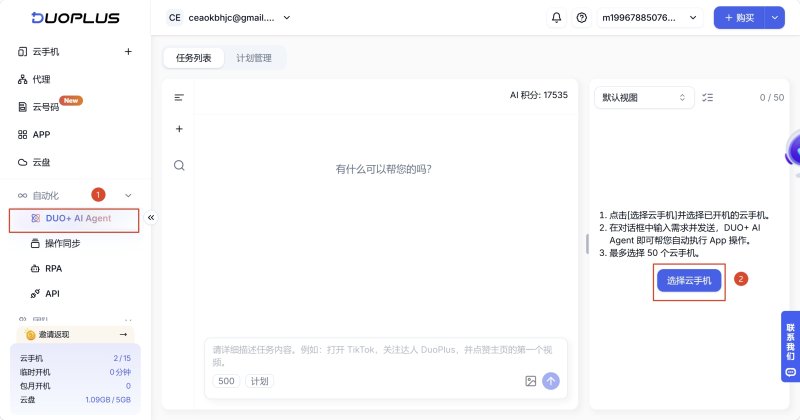Expand the purchase button dropdown arrow
This screenshot has width=800, height=420.
775,18
